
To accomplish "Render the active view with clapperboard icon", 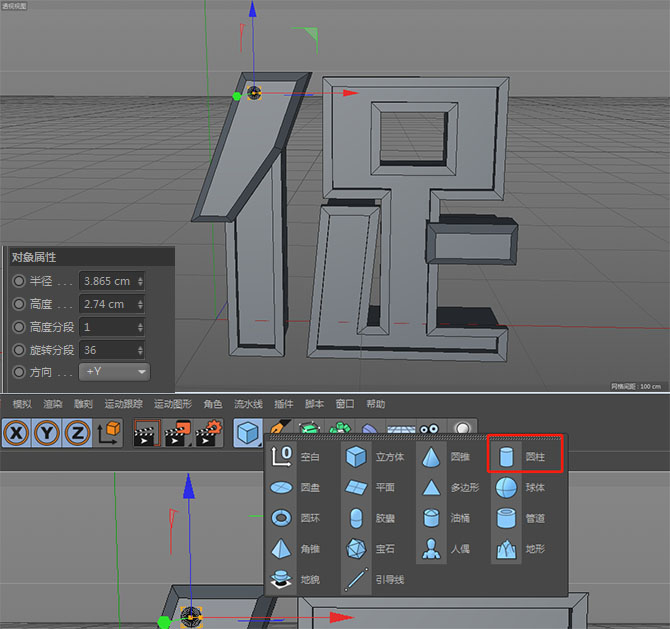I will [146, 433].
